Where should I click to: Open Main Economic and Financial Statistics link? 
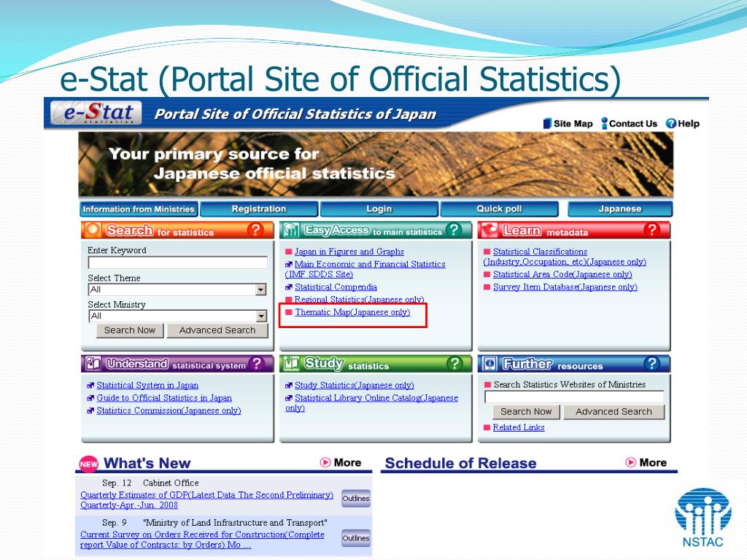pos(365,269)
